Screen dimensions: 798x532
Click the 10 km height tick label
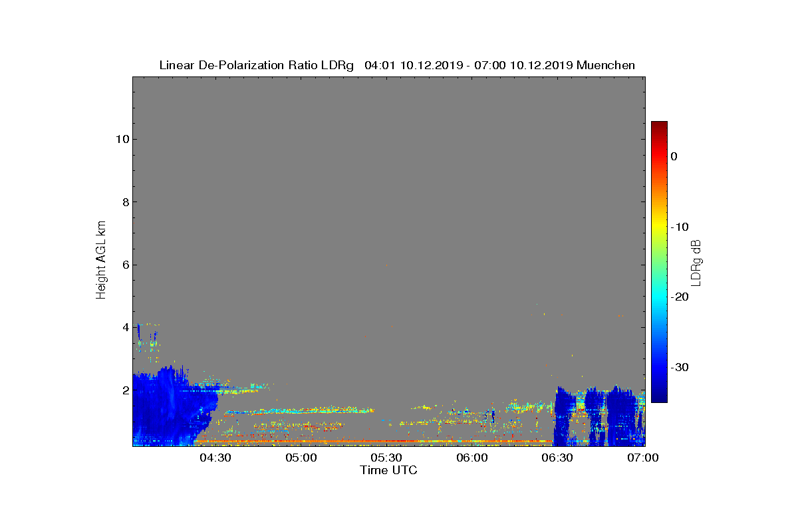[x=122, y=139]
